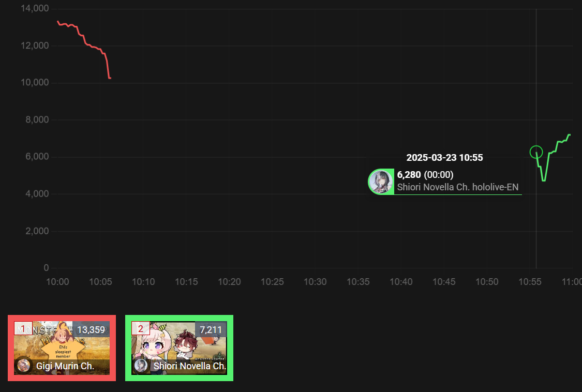Viewport: 582px width, 392px height.
Task: Click the 10:30 time axis label
Action: 315,282
